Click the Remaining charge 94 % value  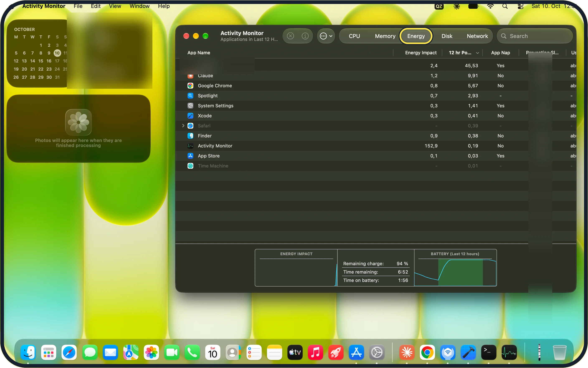pyautogui.click(x=402, y=264)
